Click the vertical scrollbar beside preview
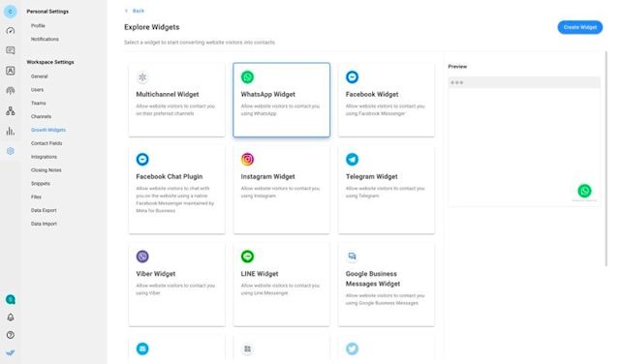 (x=606, y=158)
